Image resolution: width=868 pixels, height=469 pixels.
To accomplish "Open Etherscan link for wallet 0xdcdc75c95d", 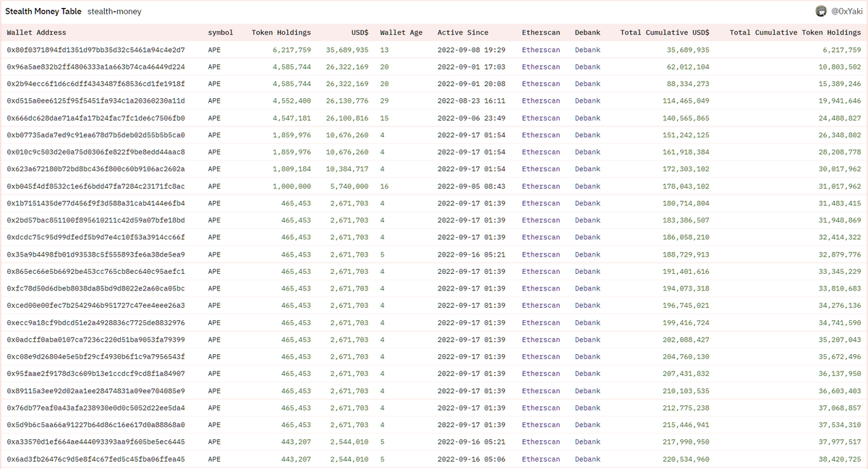I will [x=541, y=237].
